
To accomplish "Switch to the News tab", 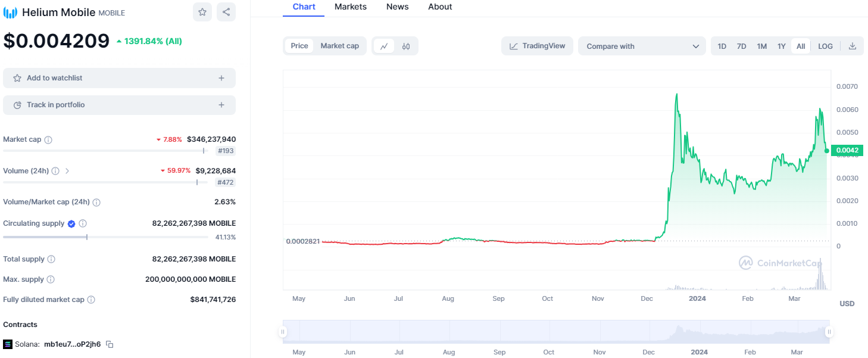I will 397,7.
